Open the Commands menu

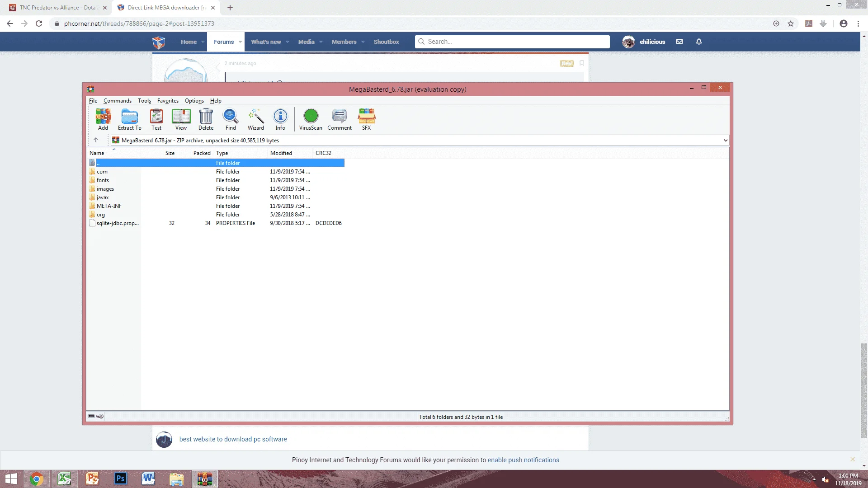tap(118, 101)
